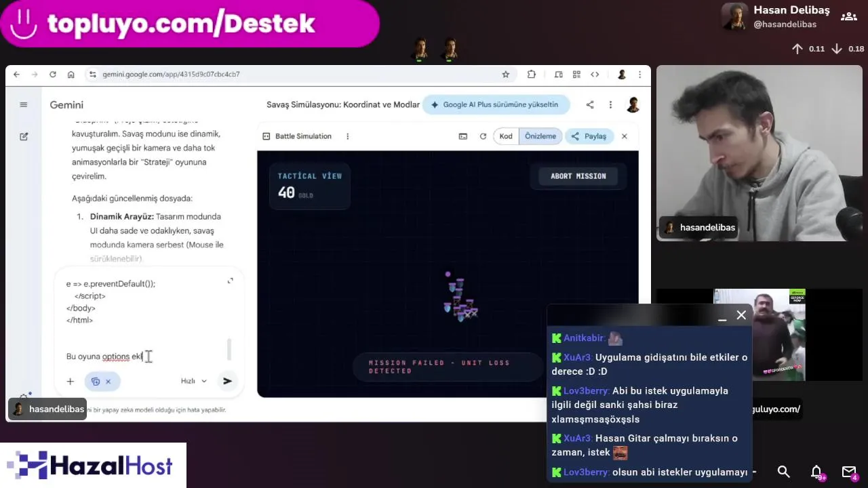
Task: Add a file with the plus button
Action: pos(70,382)
